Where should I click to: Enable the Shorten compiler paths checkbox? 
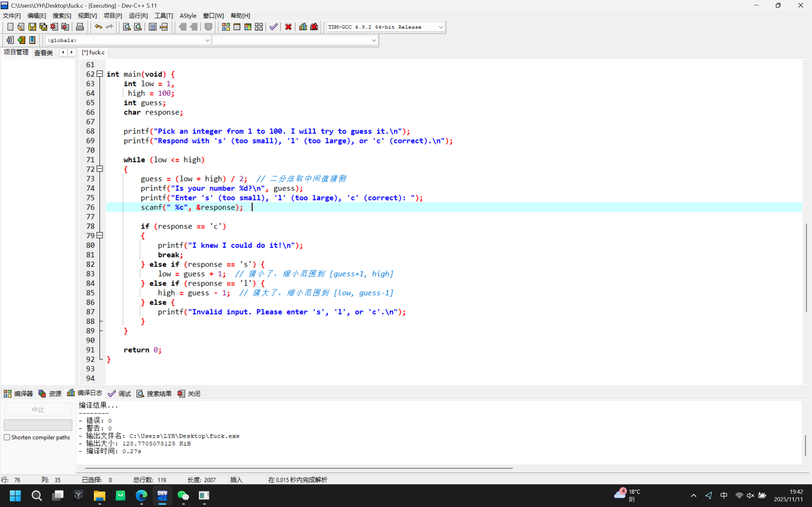click(x=7, y=437)
